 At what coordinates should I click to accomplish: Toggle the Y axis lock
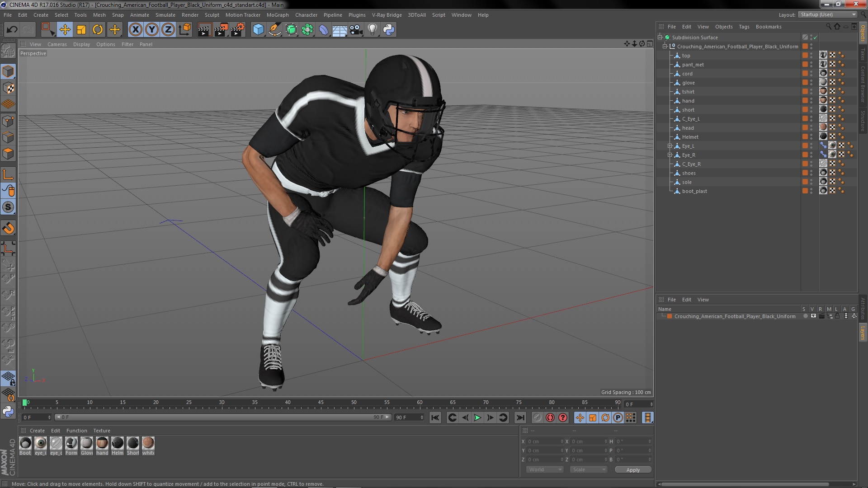coord(152,30)
